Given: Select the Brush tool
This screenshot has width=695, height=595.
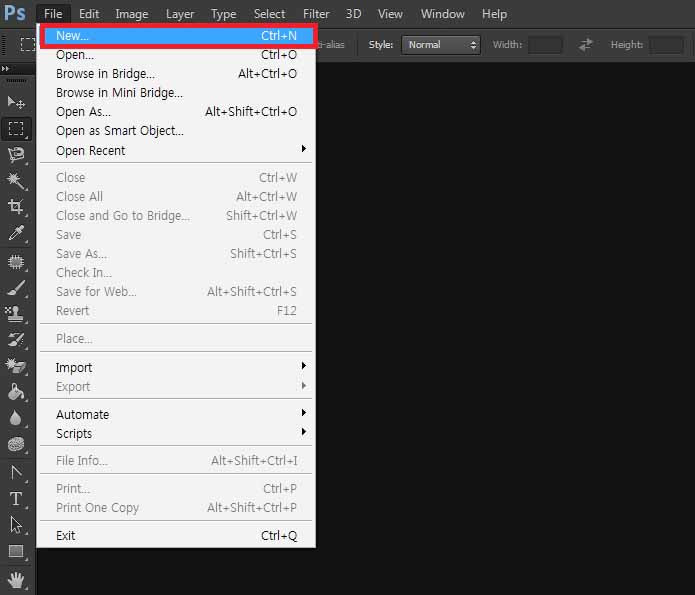Looking at the screenshot, I should tap(16, 288).
